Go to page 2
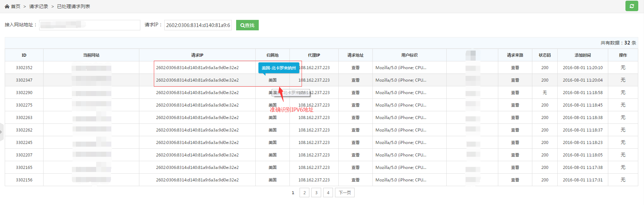The width and height of the screenshot is (644, 205). pos(304,193)
